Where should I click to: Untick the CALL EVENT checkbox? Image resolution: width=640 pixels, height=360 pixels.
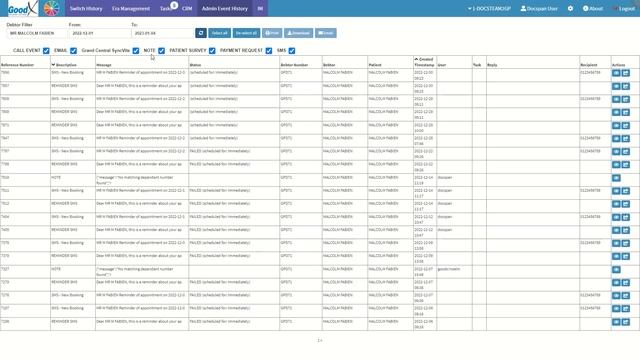[46, 51]
